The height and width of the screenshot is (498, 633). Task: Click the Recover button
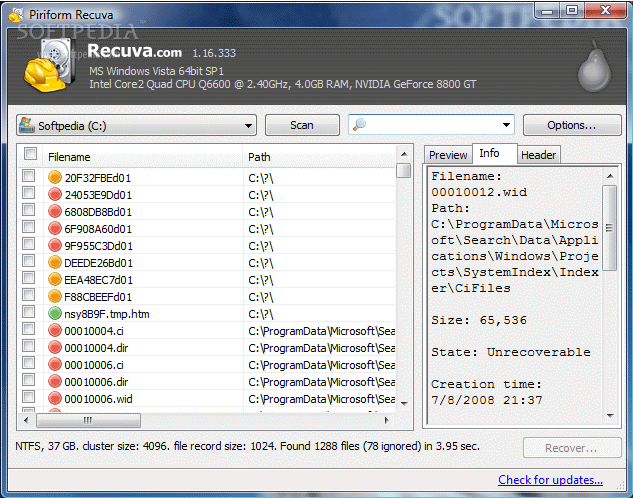pyautogui.click(x=572, y=448)
